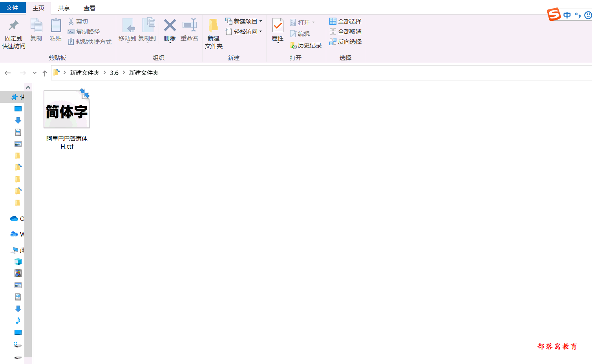Switch to the 主页 (Home) tab

(38, 8)
